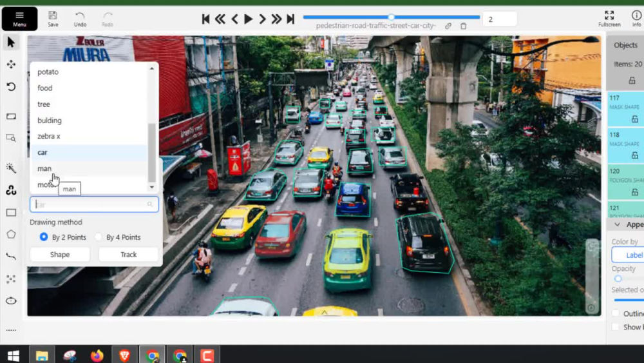Open Brave browser from taskbar
This screenshot has width=644, height=363.
click(124, 356)
